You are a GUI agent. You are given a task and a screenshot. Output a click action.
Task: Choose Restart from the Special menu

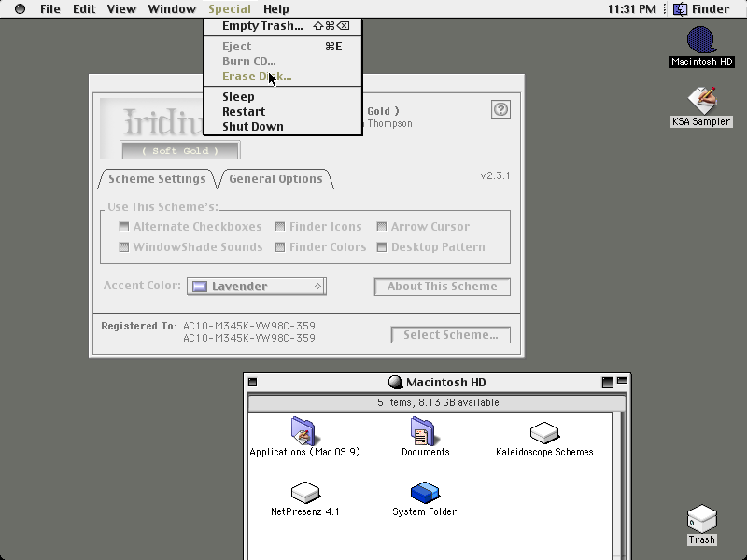click(283, 111)
